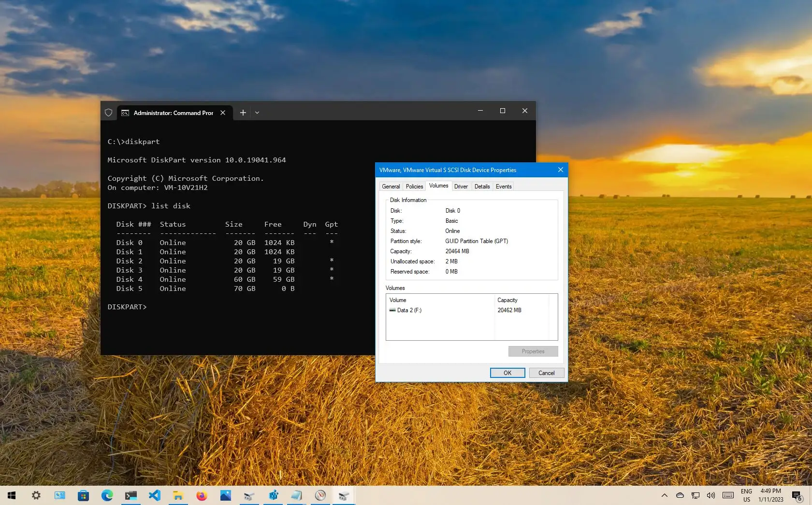Image resolution: width=812 pixels, height=505 pixels.
Task: Open the taskbar clock showing 4:49 PM
Action: point(771,495)
